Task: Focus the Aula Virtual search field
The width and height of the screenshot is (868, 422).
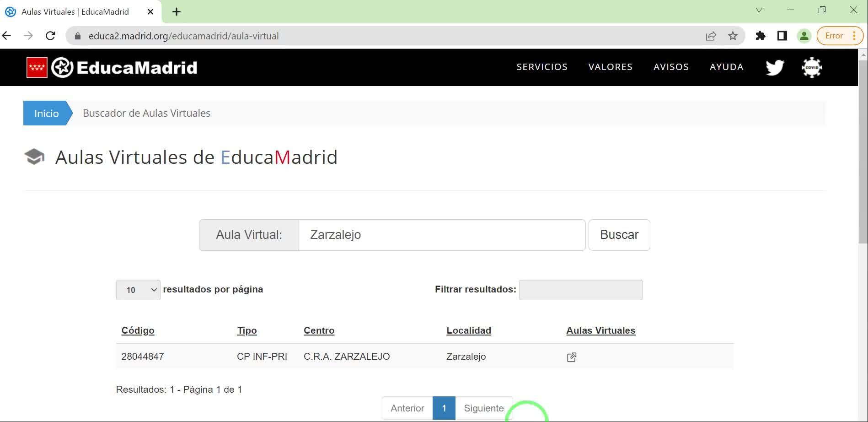Action: [442, 235]
